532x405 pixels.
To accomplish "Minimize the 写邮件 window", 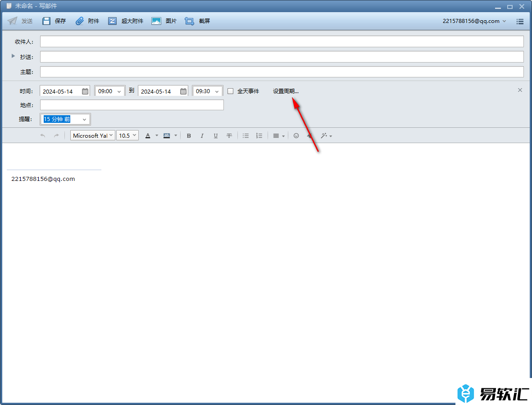I will pyautogui.click(x=498, y=7).
